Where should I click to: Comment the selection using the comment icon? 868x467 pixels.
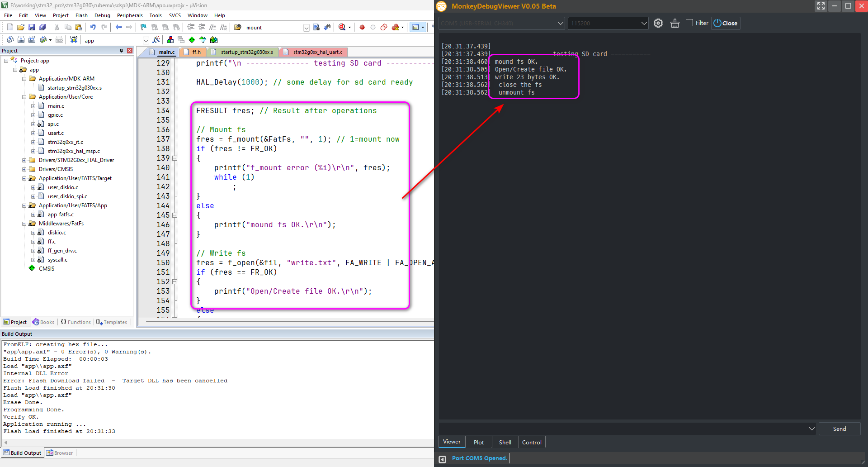pyautogui.click(x=213, y=27)
